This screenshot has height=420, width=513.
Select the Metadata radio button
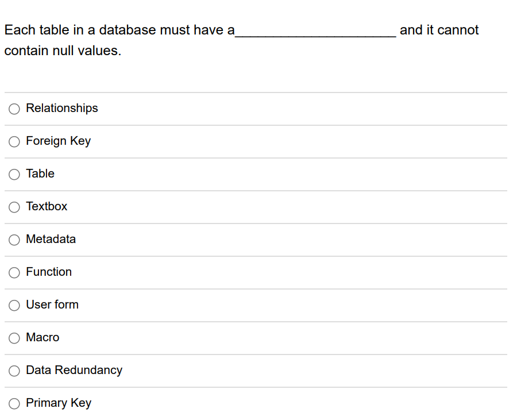tap(14, 240)
